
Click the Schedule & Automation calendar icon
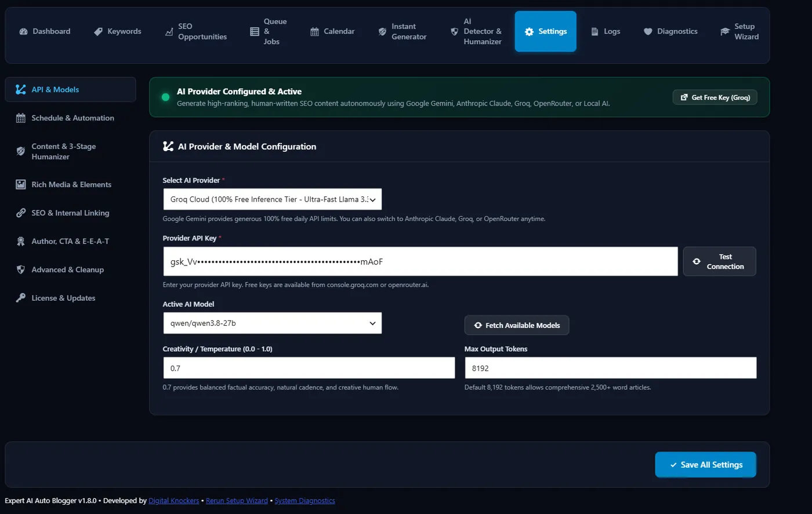click(21, 118)
